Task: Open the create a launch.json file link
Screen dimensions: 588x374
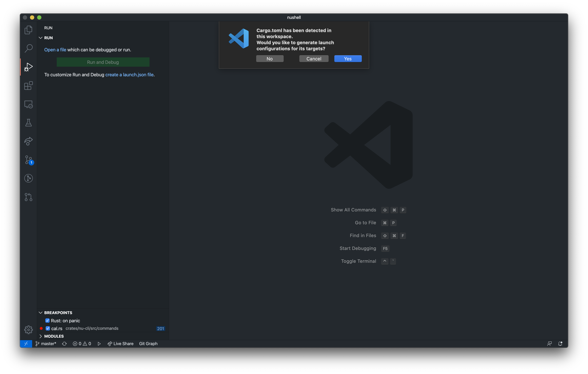Action: 129,75
